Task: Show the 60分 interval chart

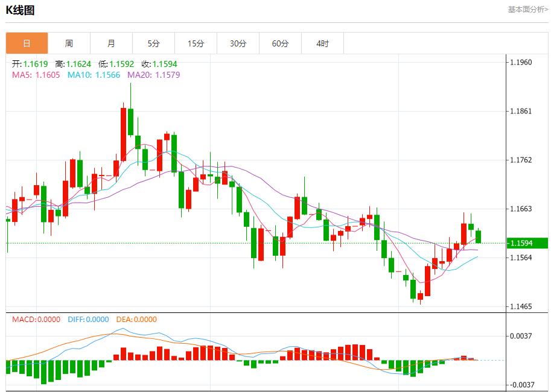Action: [x=280, y=43]
